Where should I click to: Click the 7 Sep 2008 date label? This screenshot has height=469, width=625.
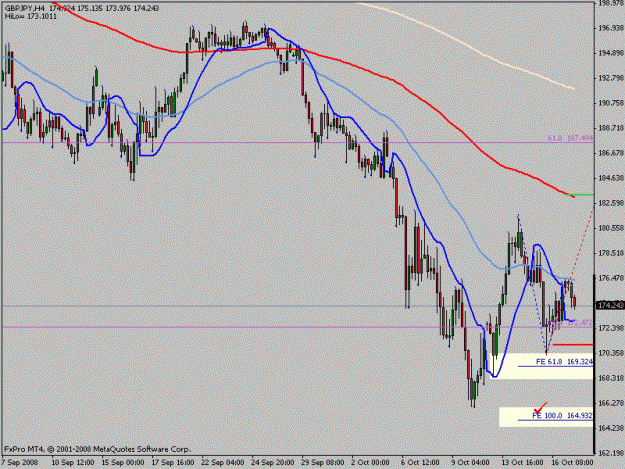pyautogui.click(x=20, y=463)
